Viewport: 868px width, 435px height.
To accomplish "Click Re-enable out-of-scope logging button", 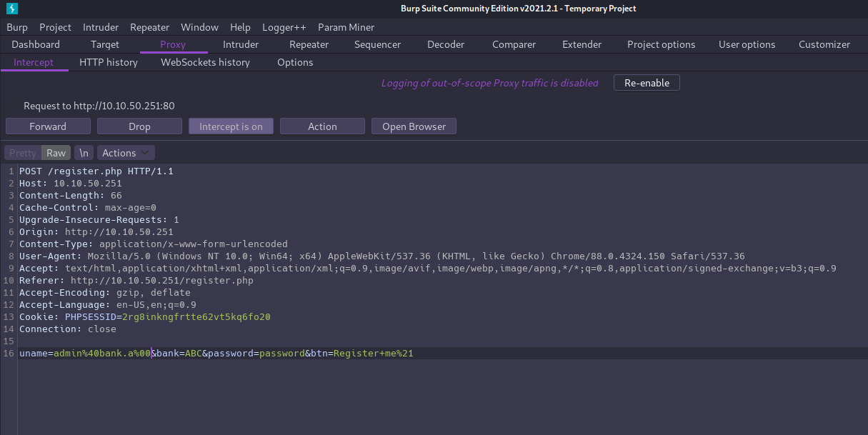I will click(647, 83).
